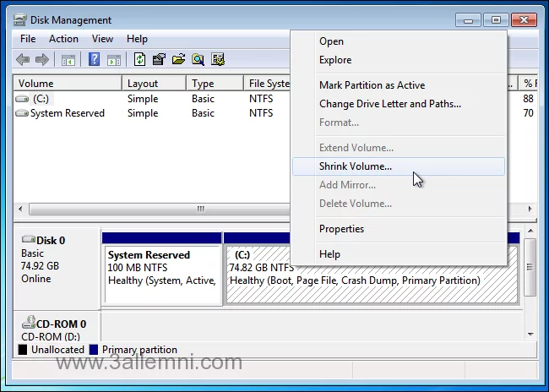Screen dimensions: 549x392
Task: Click the Refresh toolbar icon
Action: click(x=139, y=59)
